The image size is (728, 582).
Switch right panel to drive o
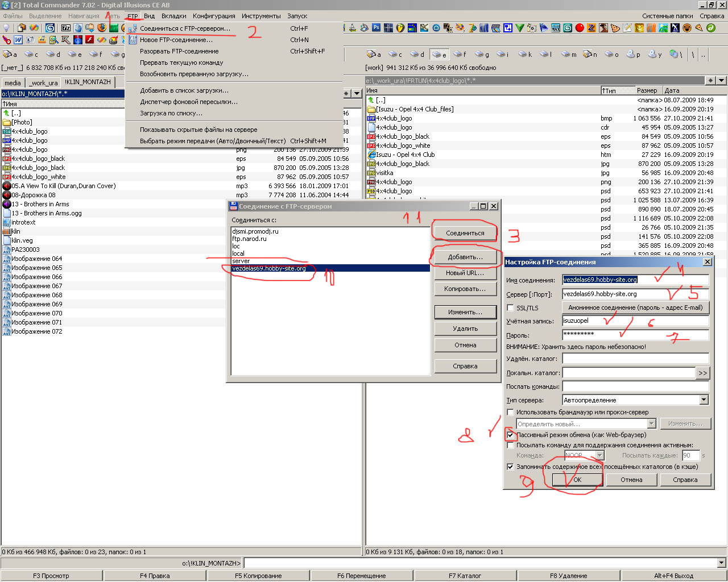[x=612, y=55]
